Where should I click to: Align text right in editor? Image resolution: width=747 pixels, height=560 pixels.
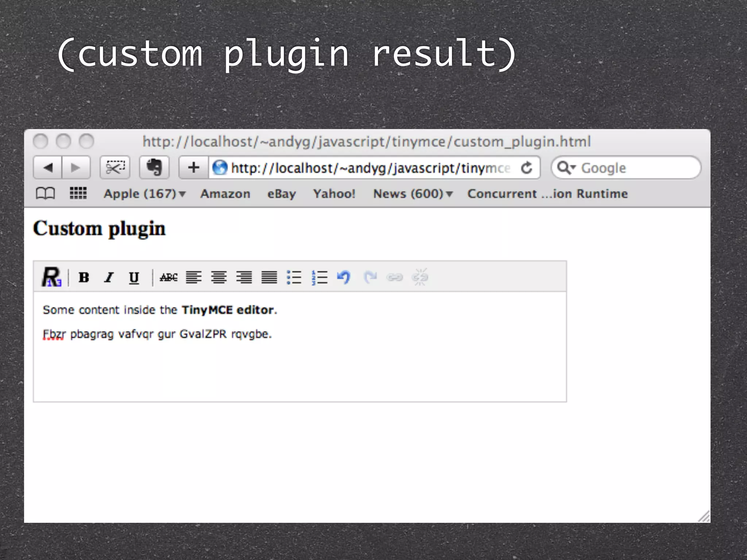tap(244, 277)
